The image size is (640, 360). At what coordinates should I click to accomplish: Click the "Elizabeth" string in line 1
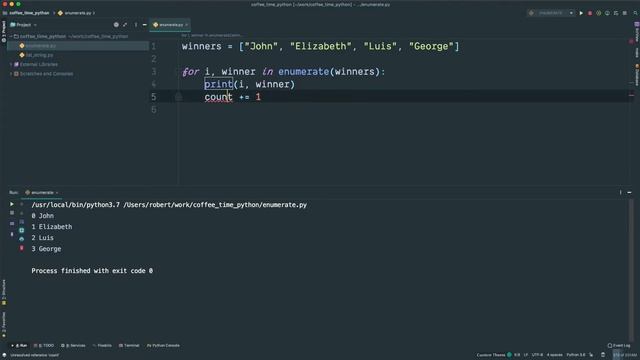(320, 47)
